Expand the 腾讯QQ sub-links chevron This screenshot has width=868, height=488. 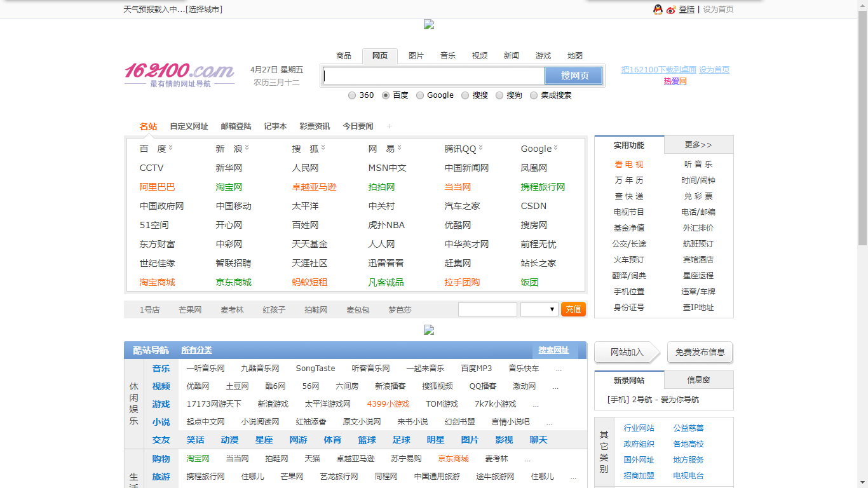(481, 148)
